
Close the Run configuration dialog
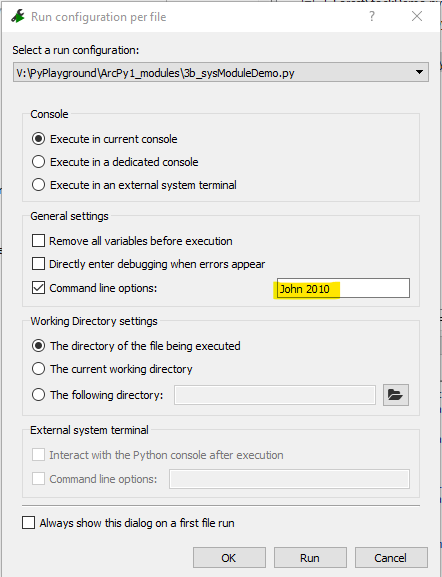tap(417, 16)
